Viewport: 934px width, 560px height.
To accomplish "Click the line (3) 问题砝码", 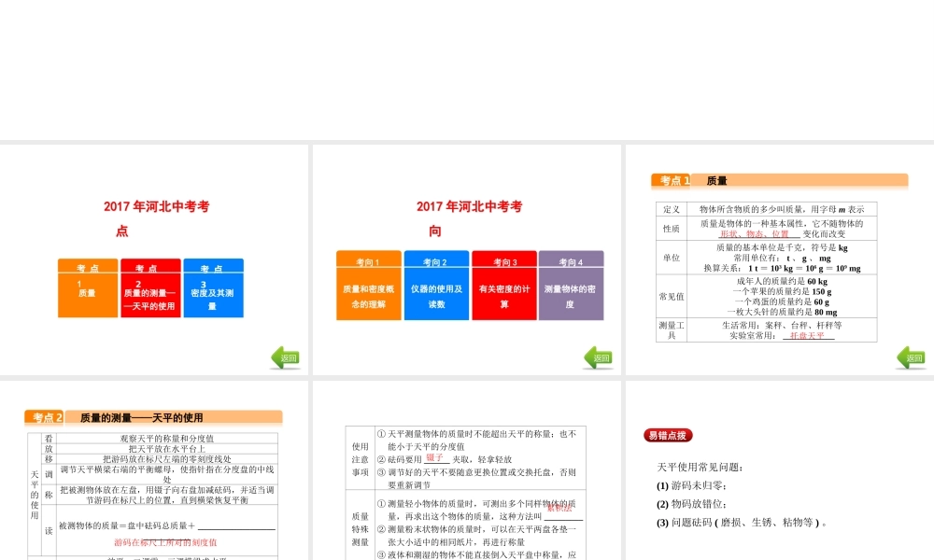I will [x=742, y=523].
